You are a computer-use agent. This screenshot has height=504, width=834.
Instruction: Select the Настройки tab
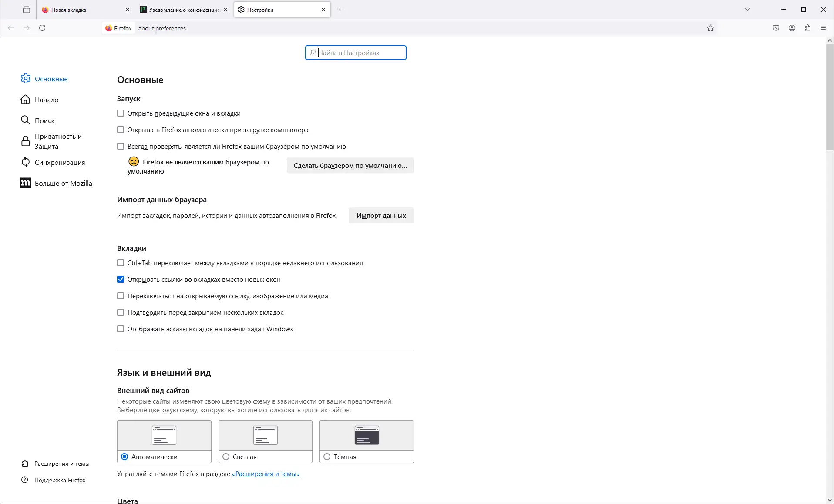282,10
